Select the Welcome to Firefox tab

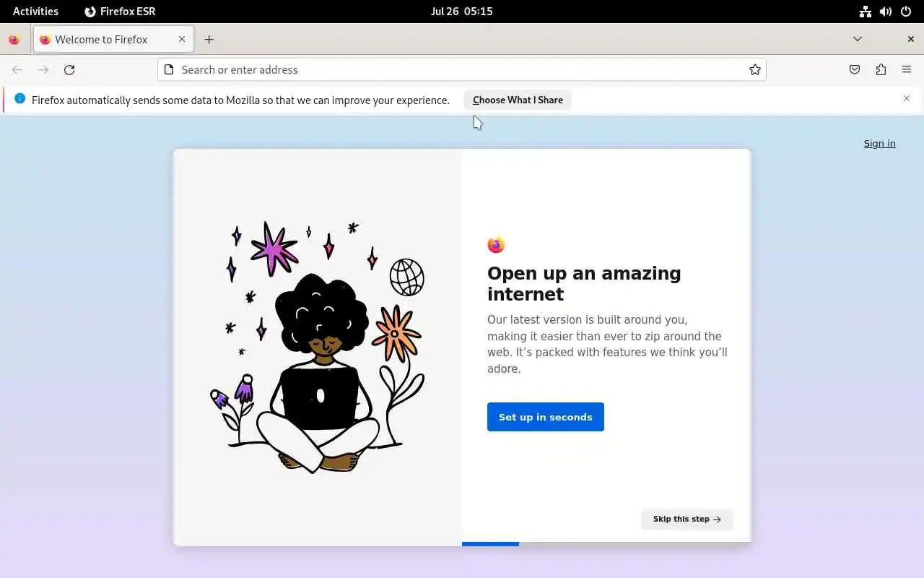point(113,40)
